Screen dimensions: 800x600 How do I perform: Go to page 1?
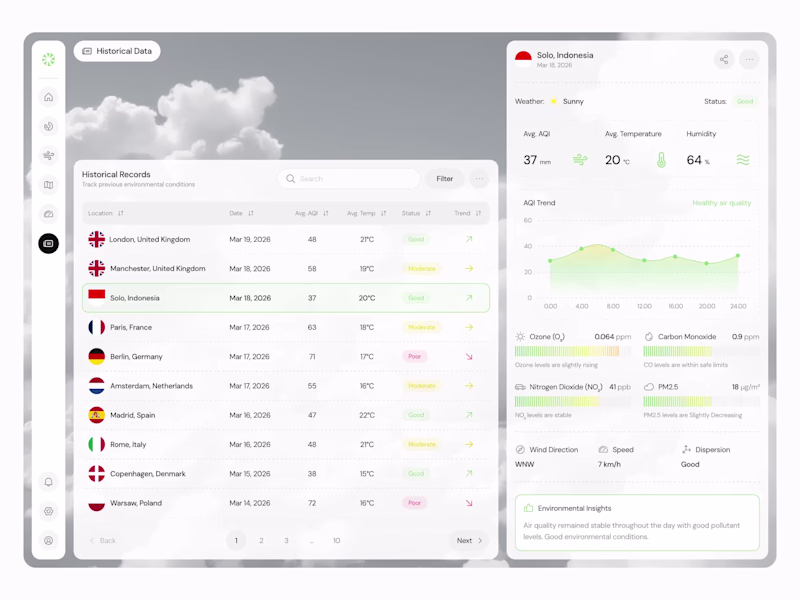pyautogui.click(x=236, y=540)
